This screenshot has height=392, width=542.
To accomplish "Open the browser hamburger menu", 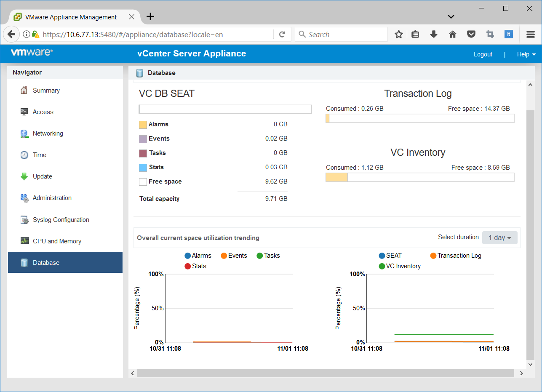I will (x=531, y=35).
